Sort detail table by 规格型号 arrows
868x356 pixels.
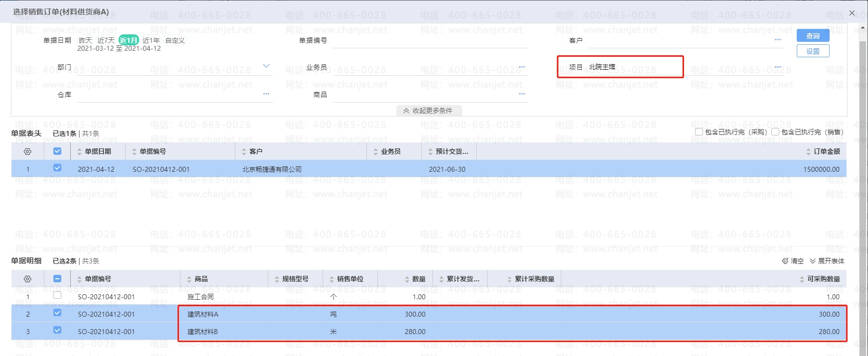coord(277,279)
